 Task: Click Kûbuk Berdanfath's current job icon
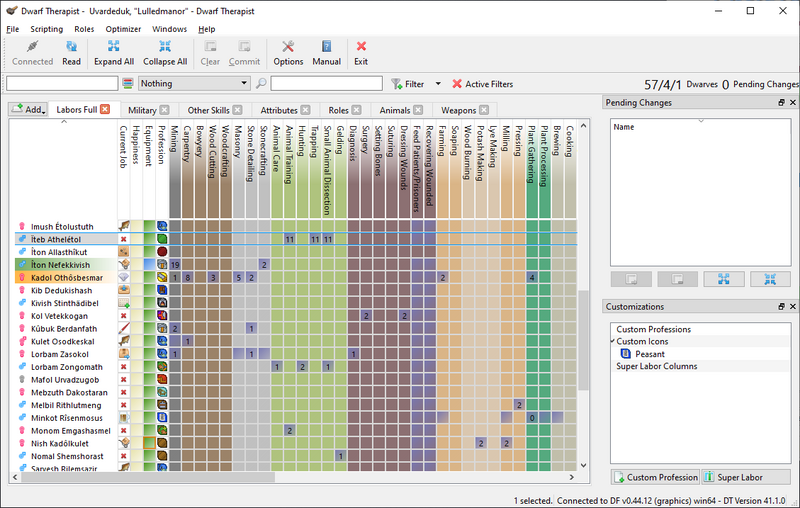pyautogui.click(x=123, y=328)
